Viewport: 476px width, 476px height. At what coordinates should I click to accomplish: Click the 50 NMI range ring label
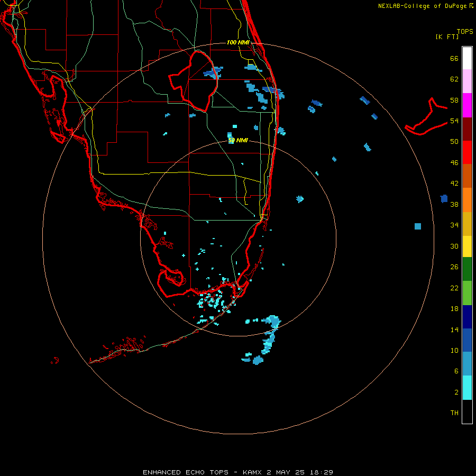point(238,140)
